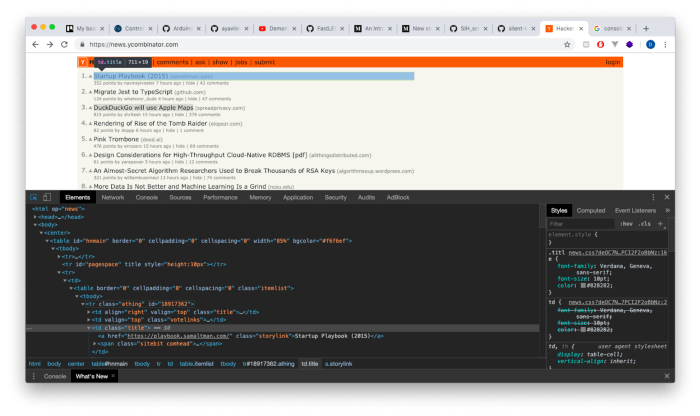This screenshot has width=700, height=416.
Task: Open DevTools customize menu dots
Action: (653, 197)
